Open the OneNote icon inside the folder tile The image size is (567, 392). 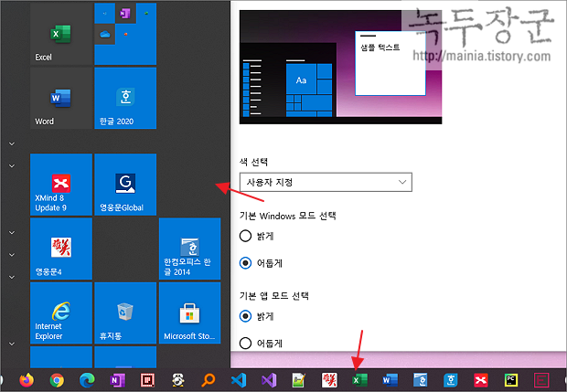coord(125,14)
